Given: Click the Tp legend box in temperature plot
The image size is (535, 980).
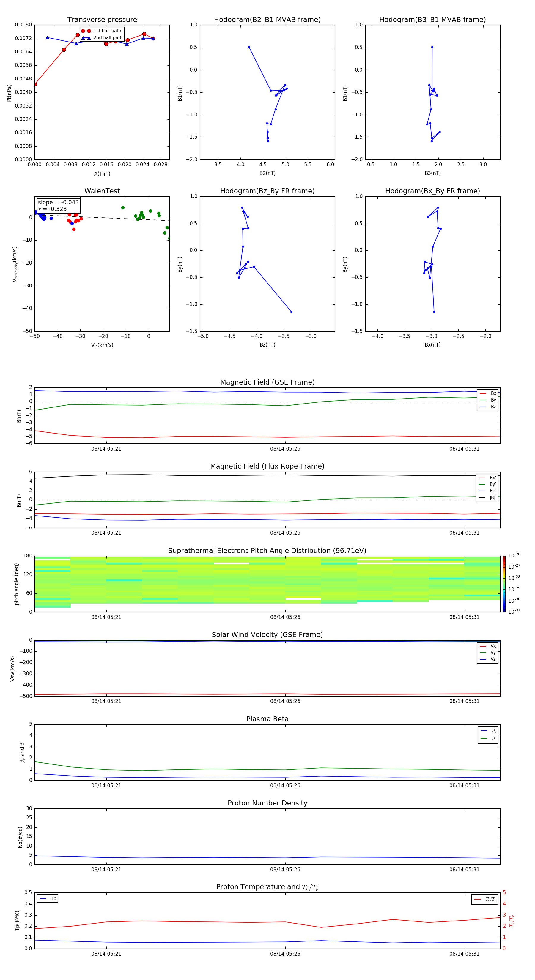Looking at the screenshot, I should 48,899.
